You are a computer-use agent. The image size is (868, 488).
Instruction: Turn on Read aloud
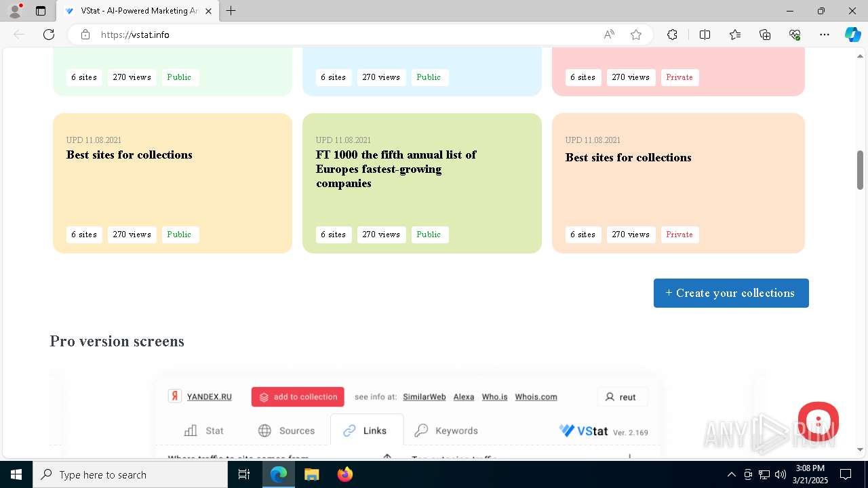tap(609, 35)
